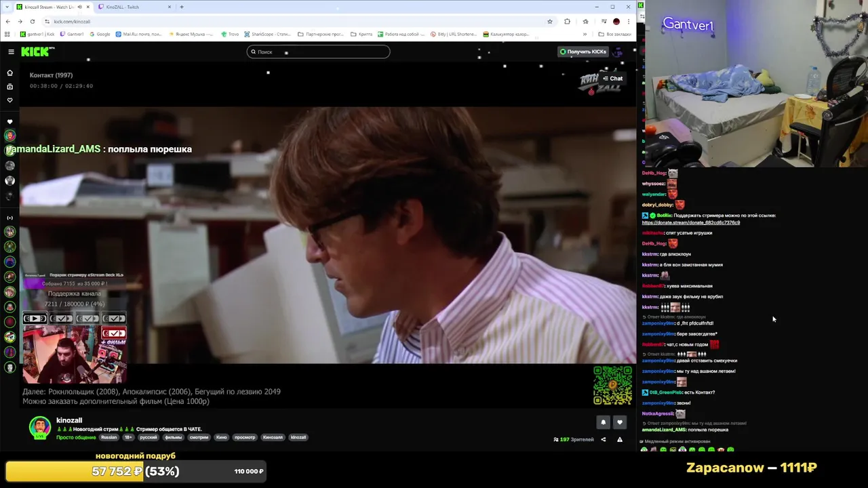
Task: Click the share icon near viewer count
Action: (603, 439)
